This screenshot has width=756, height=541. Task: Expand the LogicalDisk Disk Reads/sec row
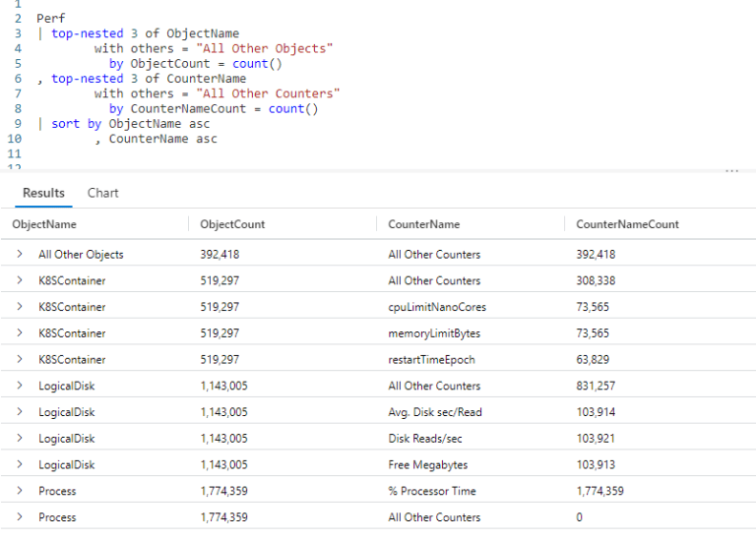click(20, 438)
